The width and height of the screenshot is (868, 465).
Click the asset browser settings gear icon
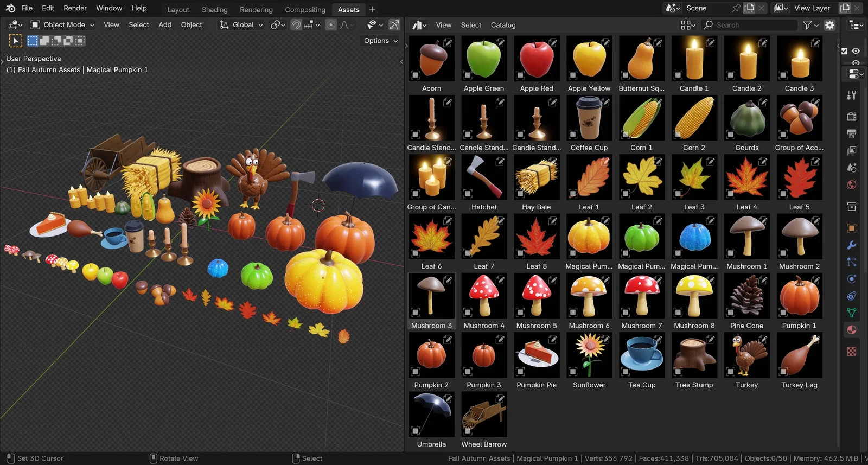[x=829, y=25]
